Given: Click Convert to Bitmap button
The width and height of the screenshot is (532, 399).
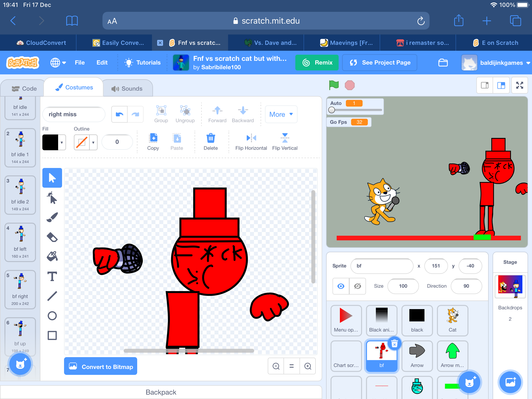Looking at the screenshot, I should coord(100,366).
